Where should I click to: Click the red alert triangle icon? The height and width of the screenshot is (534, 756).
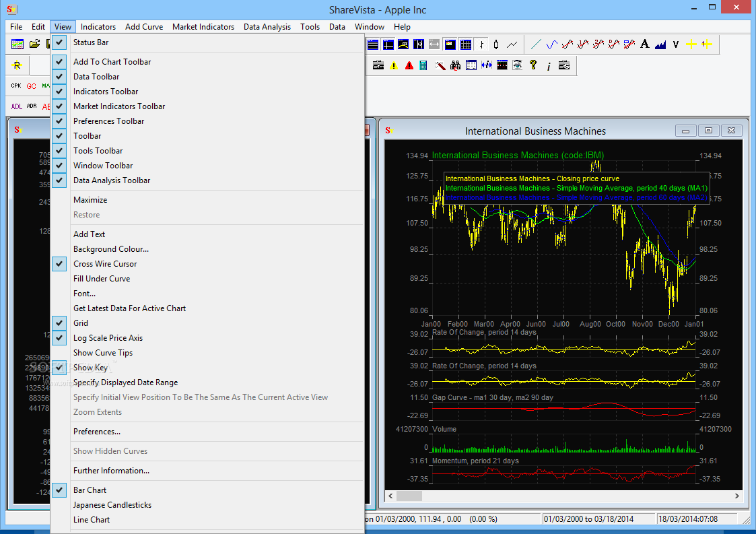(x=409, y=65)
